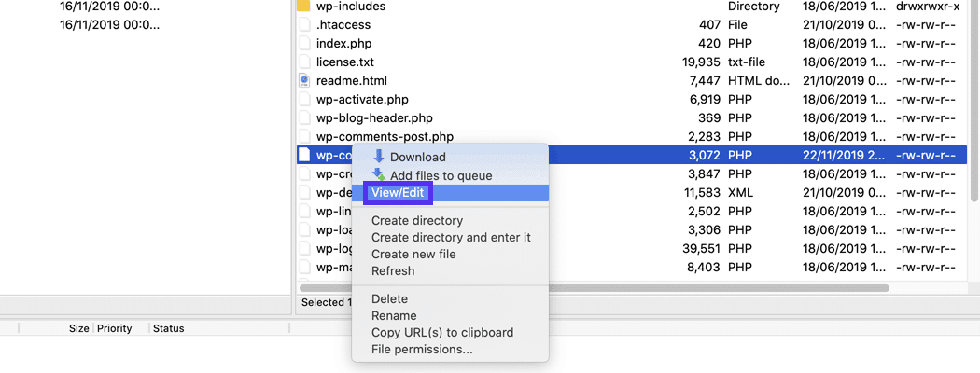Click the readme.html file icon

pyautogui.click(x=303, y=81)
